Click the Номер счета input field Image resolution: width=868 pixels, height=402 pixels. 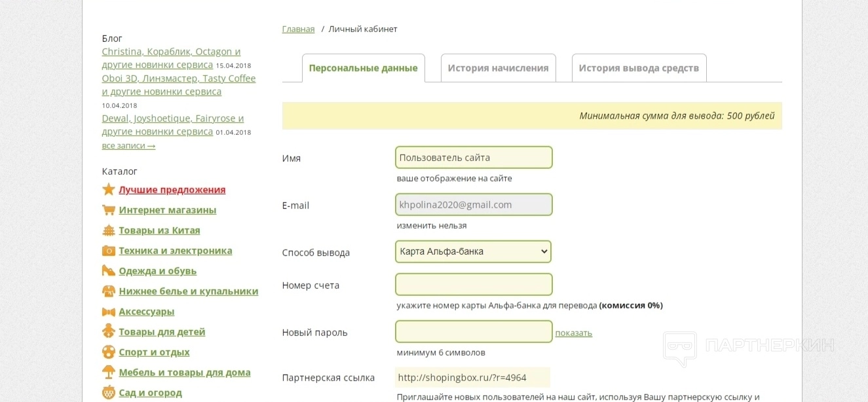tap(474, 284)
